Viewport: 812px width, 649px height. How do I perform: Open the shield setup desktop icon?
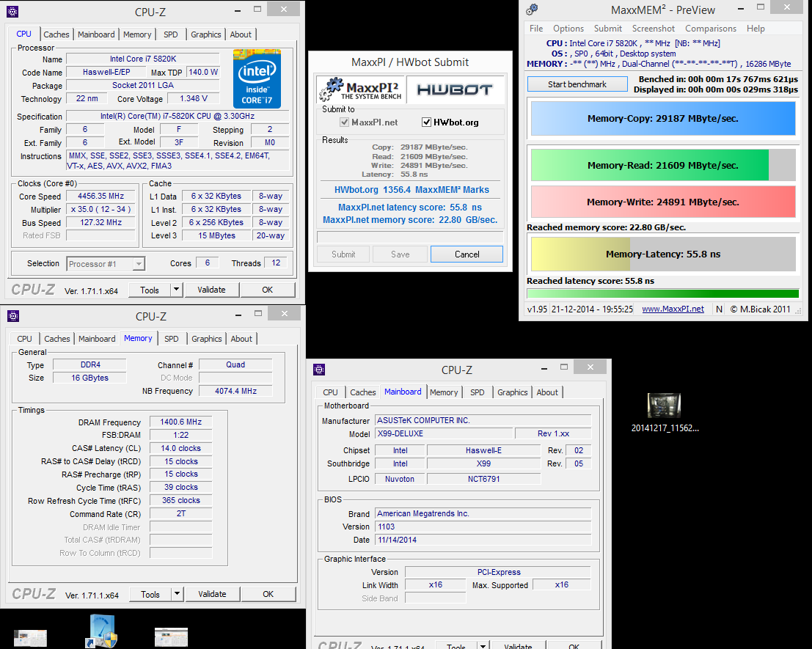[x=103, y=631]
